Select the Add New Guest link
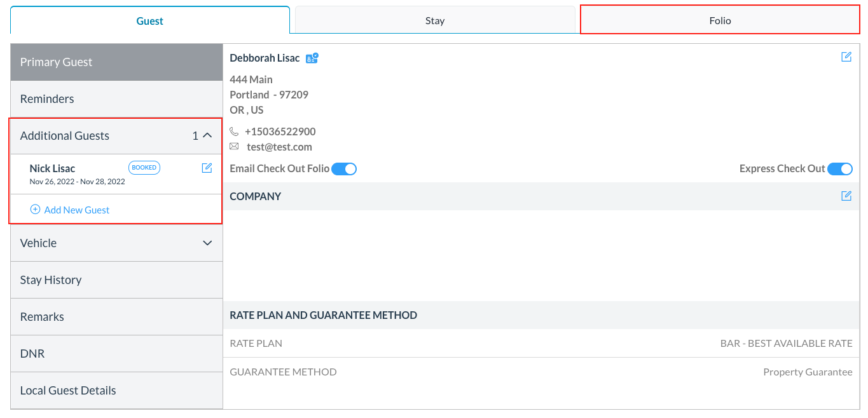The height and width of the screenshot is (418, 868). [x=76, y=210]
